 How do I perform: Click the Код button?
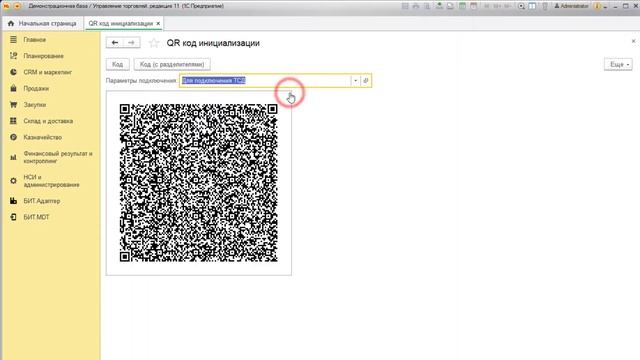tap(118, 64)
